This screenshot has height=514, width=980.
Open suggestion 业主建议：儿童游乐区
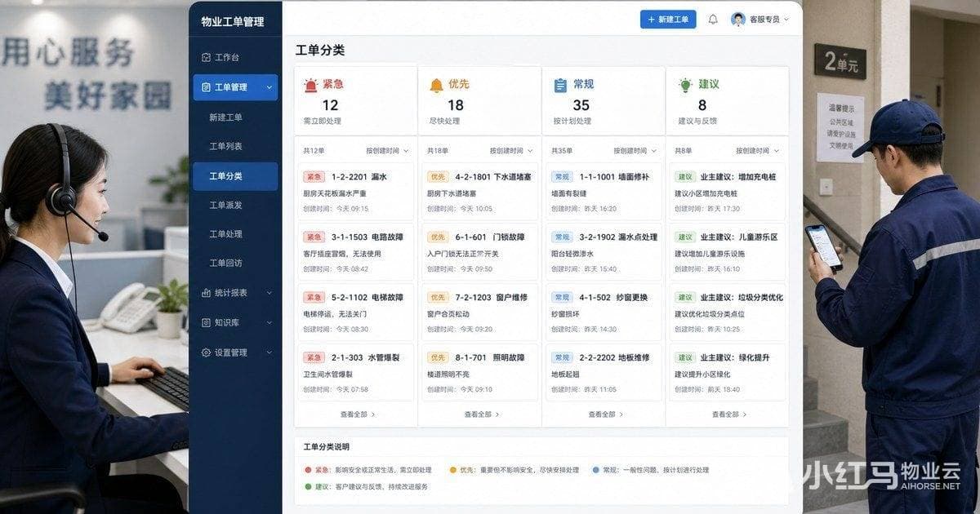click(728, 251)
